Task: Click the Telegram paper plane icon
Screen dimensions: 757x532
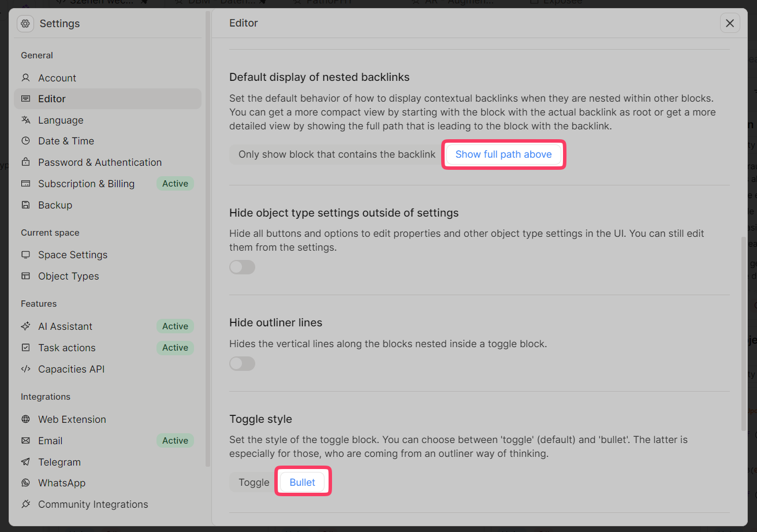Action: pyautogui.click(x=25, y=462)
